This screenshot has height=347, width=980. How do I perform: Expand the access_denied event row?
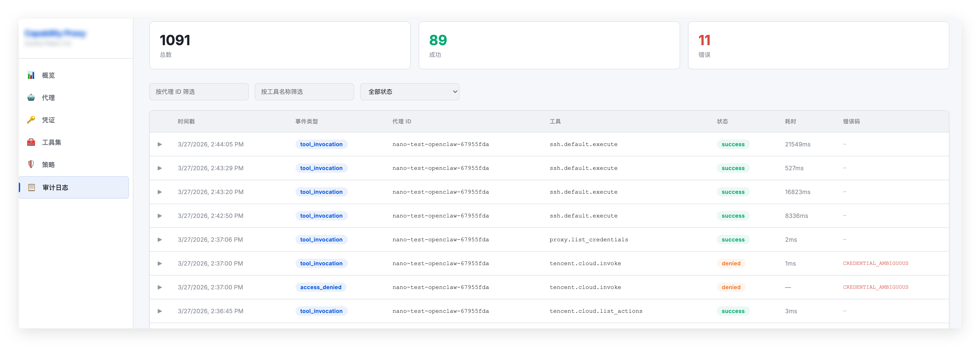pos(160,287)
